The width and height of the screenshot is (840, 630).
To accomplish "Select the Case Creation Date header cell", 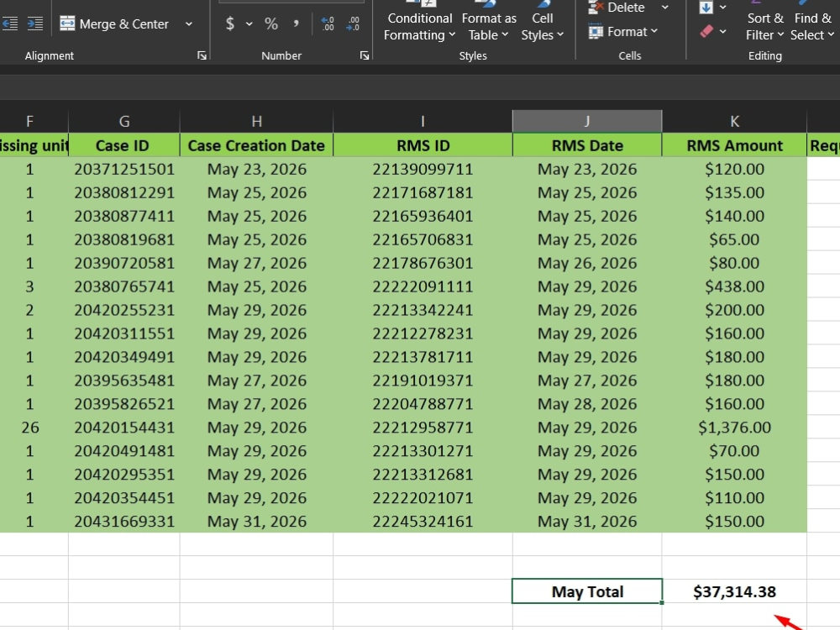I will pos(256,145).
